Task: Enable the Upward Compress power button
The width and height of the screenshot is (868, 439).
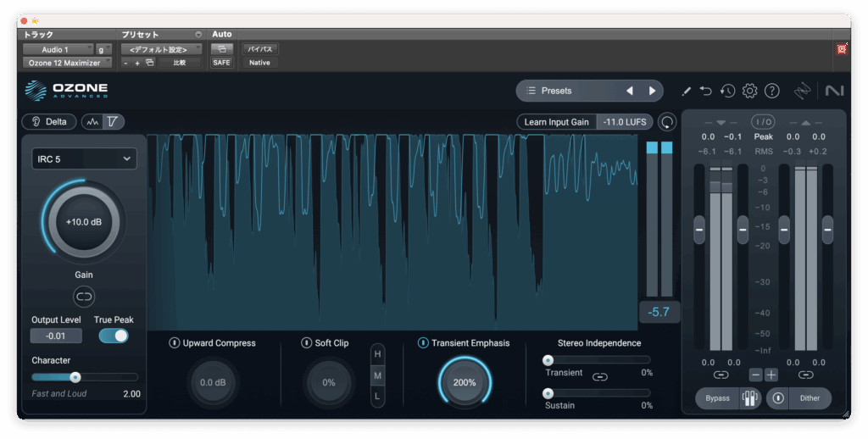Action: (174, 343)
